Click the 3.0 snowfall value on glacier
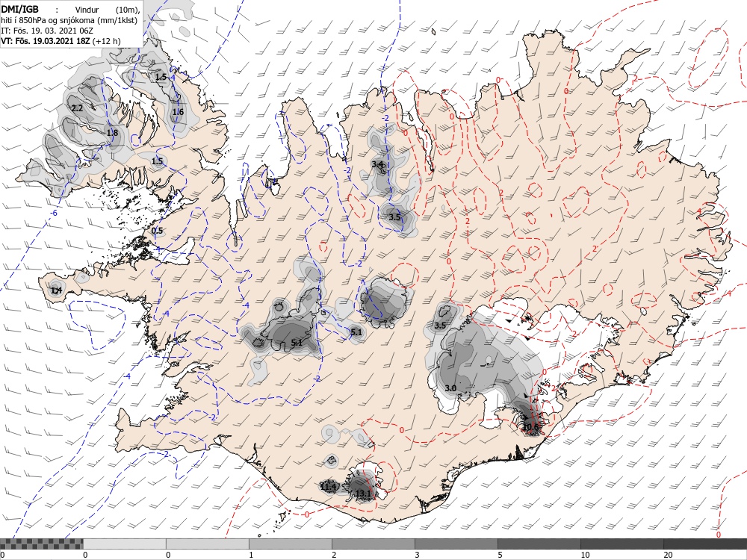 [x=450, y=388]
